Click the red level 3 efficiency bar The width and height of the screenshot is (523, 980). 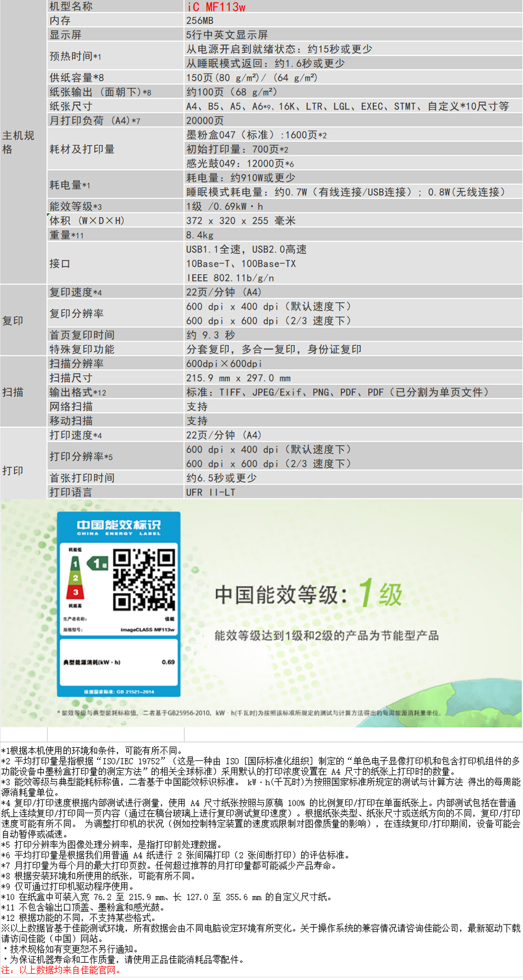click(76, 592)
